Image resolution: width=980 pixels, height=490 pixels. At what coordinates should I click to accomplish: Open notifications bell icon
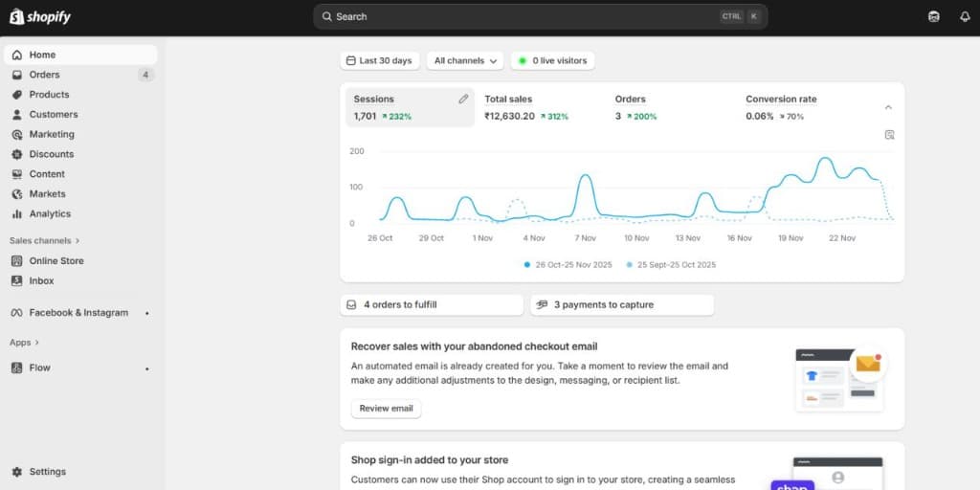coord(965,17)
